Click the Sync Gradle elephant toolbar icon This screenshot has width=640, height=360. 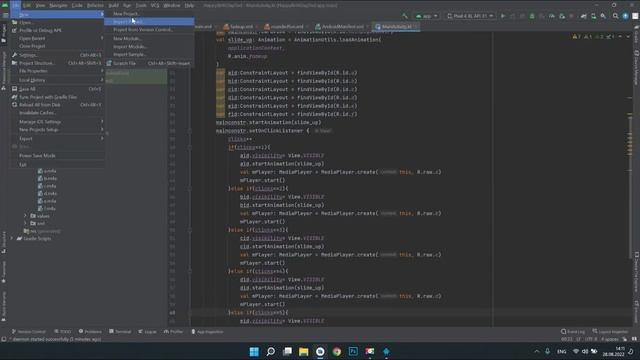[x=583, y=16]
